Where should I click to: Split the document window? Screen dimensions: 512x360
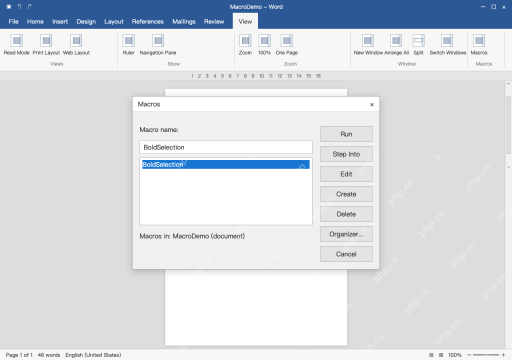click(x=418, y=45)
